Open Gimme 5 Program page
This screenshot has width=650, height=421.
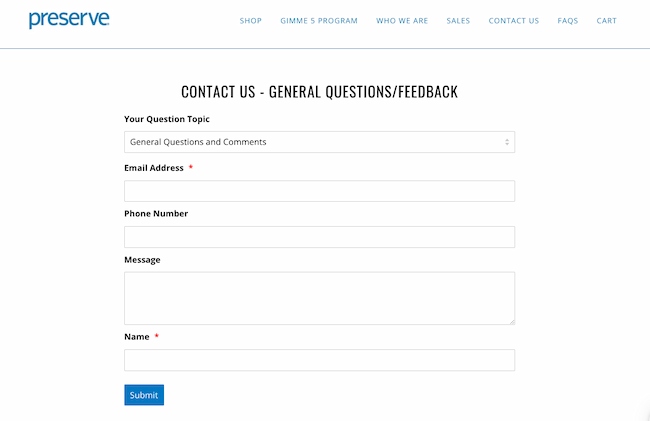pos(319,21)
